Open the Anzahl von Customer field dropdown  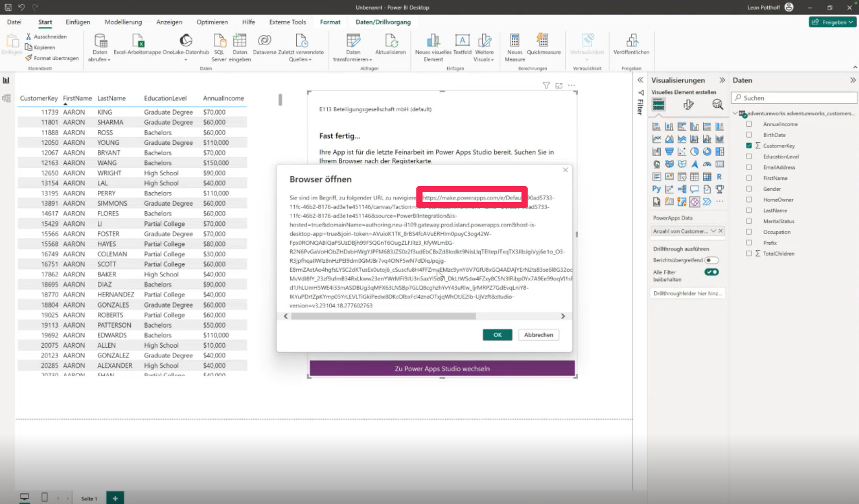pos(713,231)
